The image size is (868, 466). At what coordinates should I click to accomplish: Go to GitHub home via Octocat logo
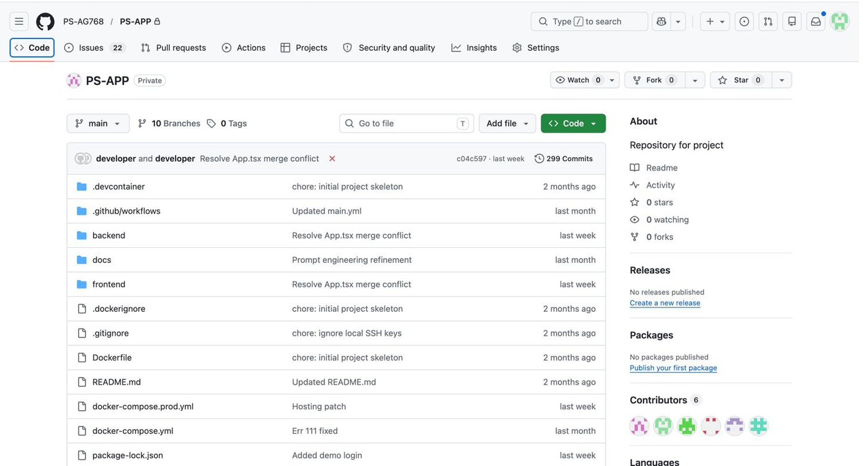click(x=45, y=22)
